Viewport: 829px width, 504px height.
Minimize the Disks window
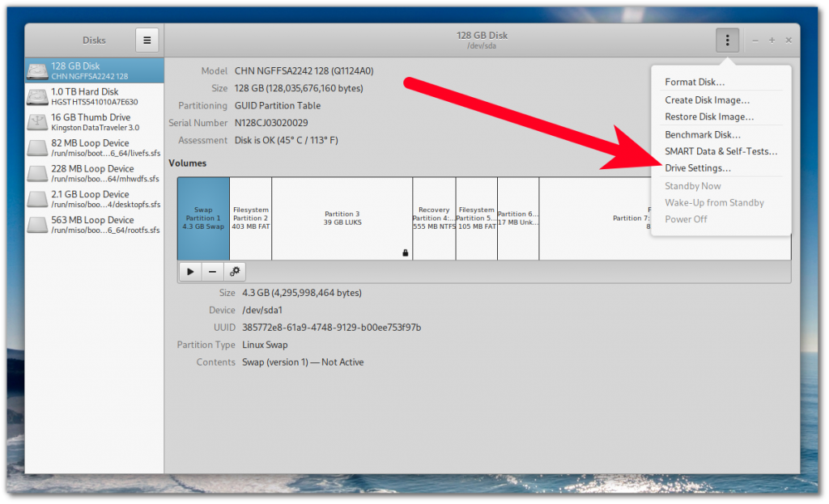(755, 40)
